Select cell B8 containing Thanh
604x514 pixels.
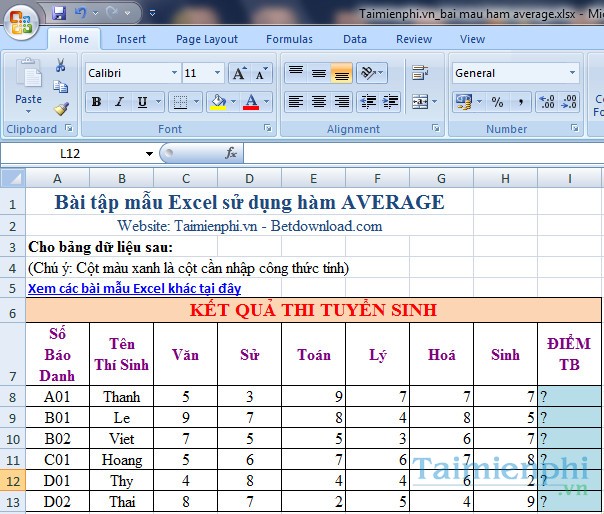click(121, 396)
